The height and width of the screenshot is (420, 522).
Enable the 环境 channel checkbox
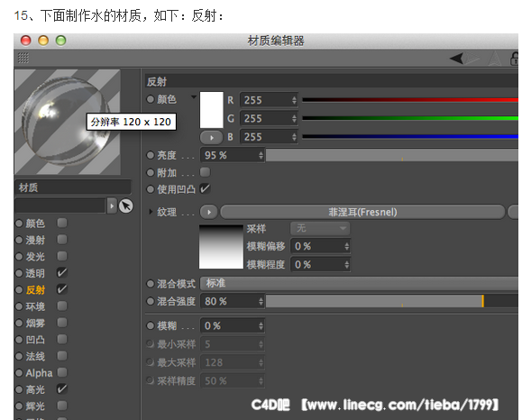(62, 306)
